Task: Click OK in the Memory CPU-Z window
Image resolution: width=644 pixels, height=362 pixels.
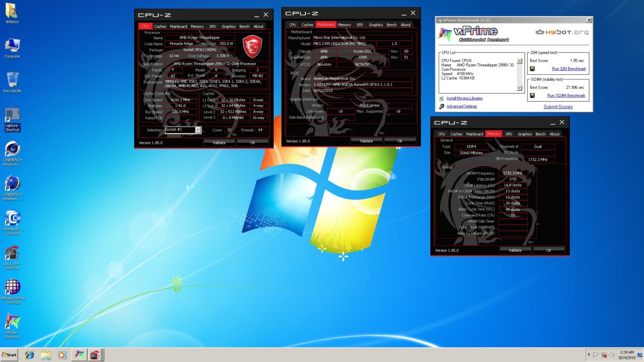Action: (x=549, y=250)
